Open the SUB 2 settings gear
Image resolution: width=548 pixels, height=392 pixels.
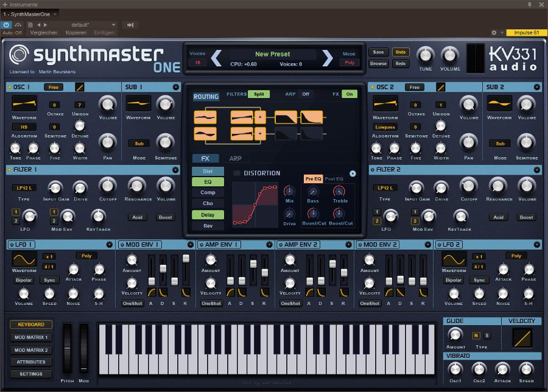[537, 87]
